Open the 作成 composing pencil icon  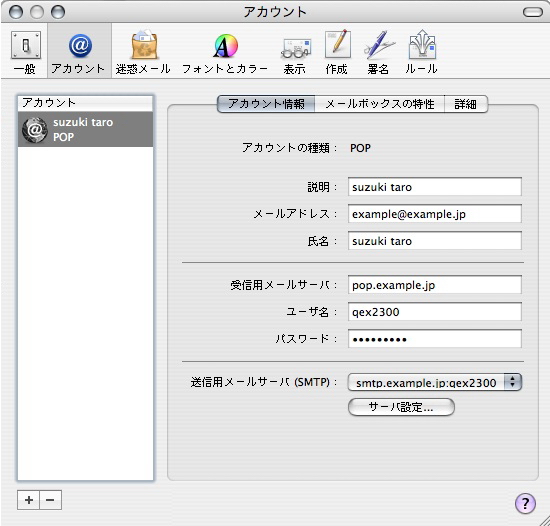tap(337, 53)
